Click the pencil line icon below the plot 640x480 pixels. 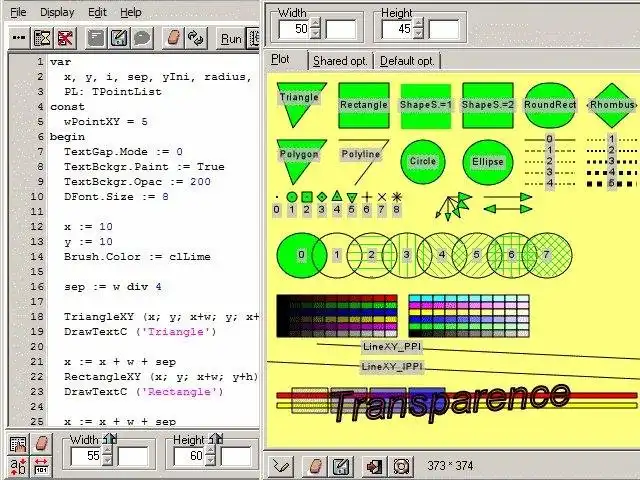coord(282,466)
